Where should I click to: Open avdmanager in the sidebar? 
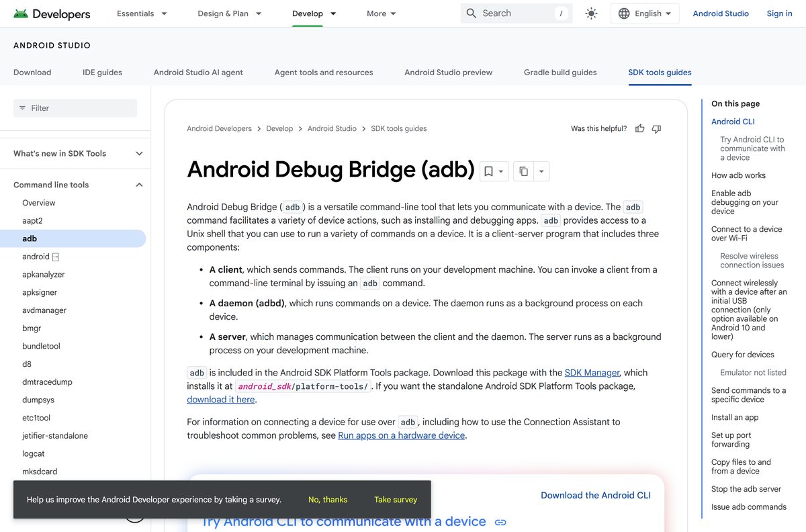point(44,310)
